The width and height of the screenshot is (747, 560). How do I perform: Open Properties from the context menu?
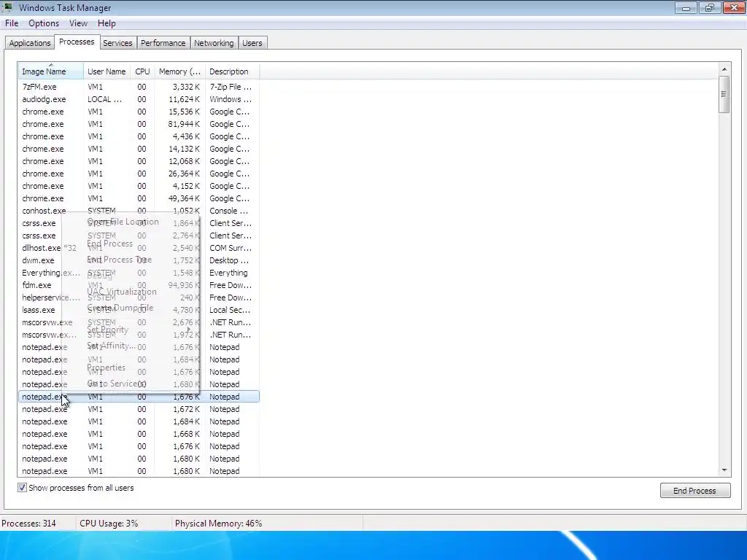click(x=106, y=367)
